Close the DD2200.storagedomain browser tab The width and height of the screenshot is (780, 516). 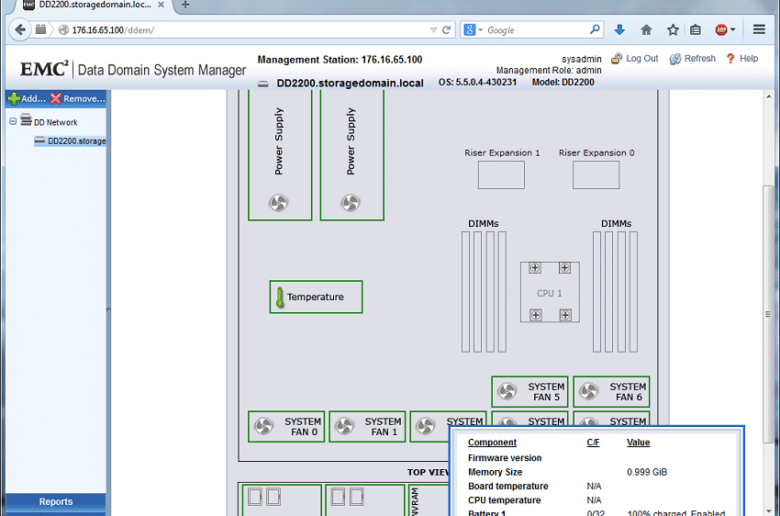click(161, 4)
